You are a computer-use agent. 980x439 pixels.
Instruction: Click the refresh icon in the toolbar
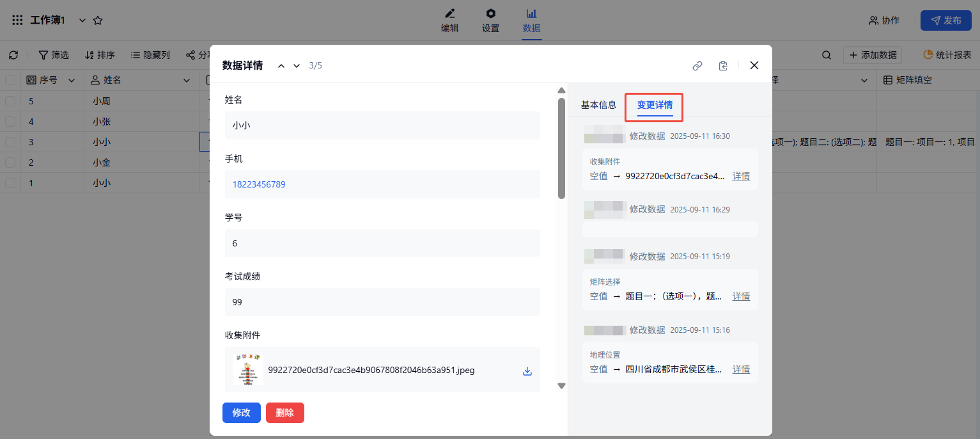click(13, 55)
